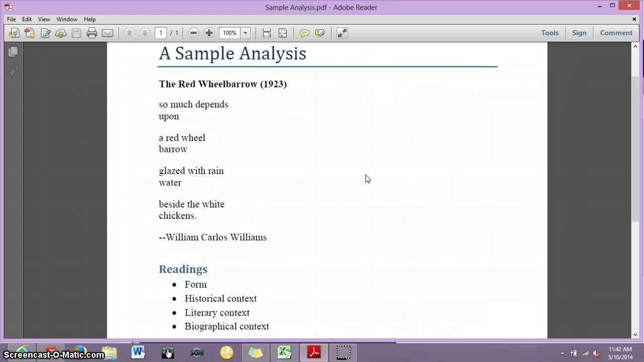This screenshot has height=362, width=644.
Task: Go to previous page using up arrow
Action: tap(129, 33)
